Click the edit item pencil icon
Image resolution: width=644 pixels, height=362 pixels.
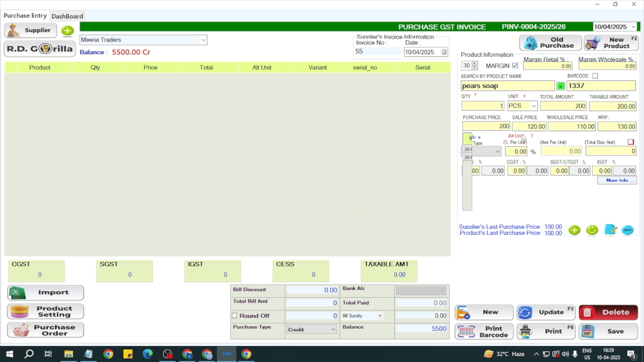(x=610, y=230)
